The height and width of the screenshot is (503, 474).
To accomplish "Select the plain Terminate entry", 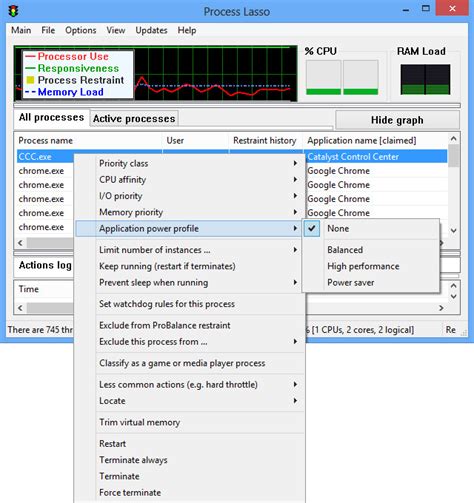I will click(189, 476).
